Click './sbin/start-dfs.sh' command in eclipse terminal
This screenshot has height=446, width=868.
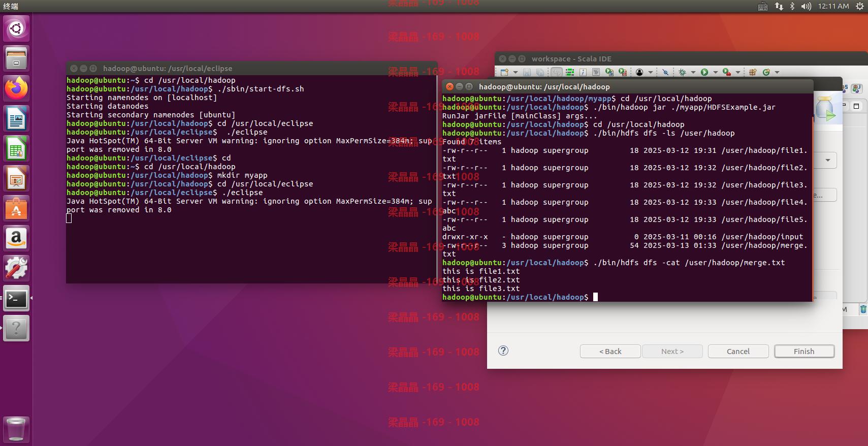(x=261, y=89)
